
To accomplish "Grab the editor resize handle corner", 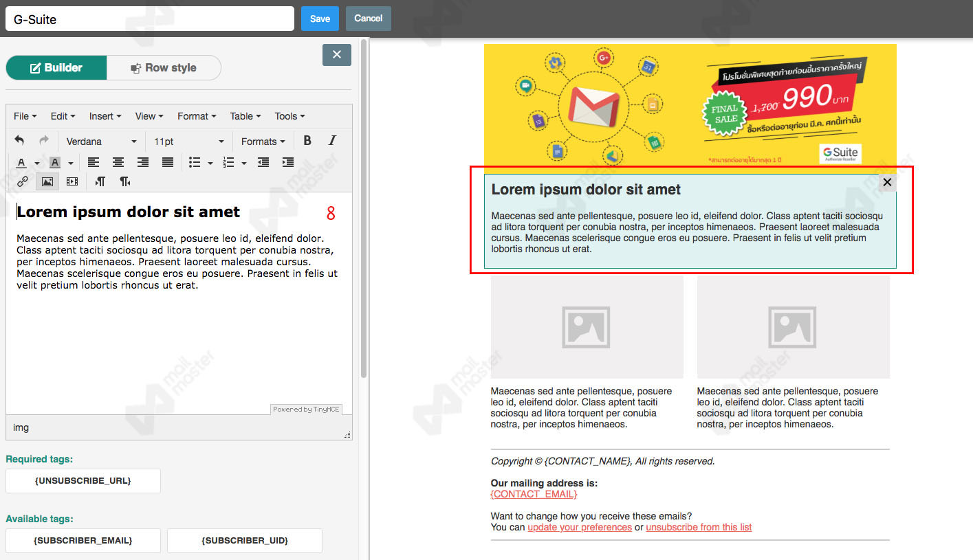I will pos(347,434).
